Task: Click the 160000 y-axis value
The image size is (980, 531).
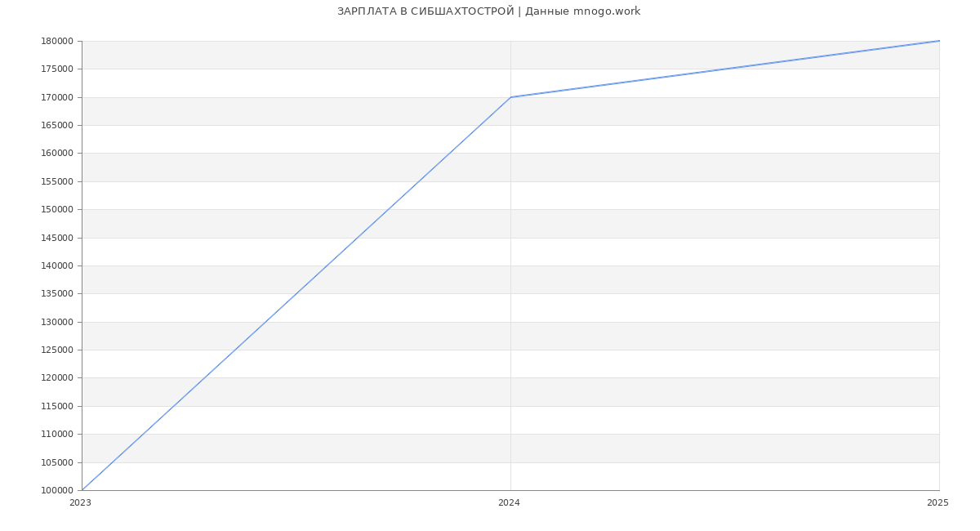Action: click(57, 153)
